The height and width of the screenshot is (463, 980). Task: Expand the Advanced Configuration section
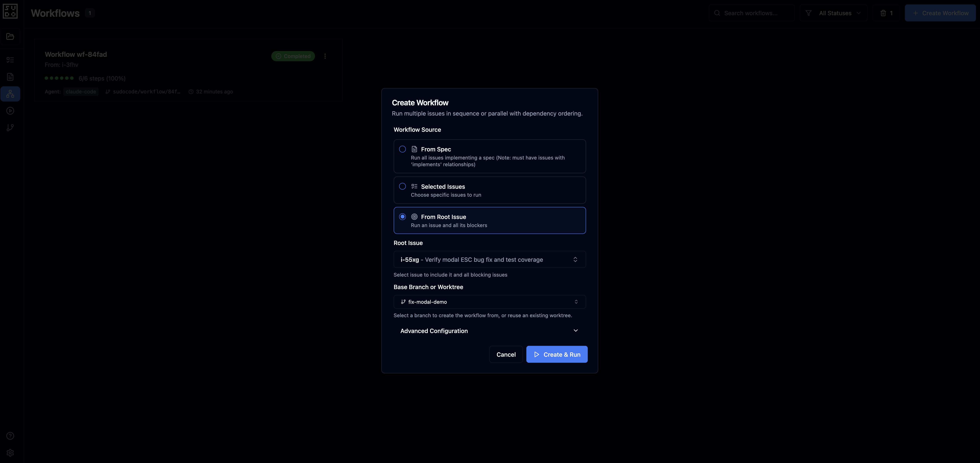490,331
